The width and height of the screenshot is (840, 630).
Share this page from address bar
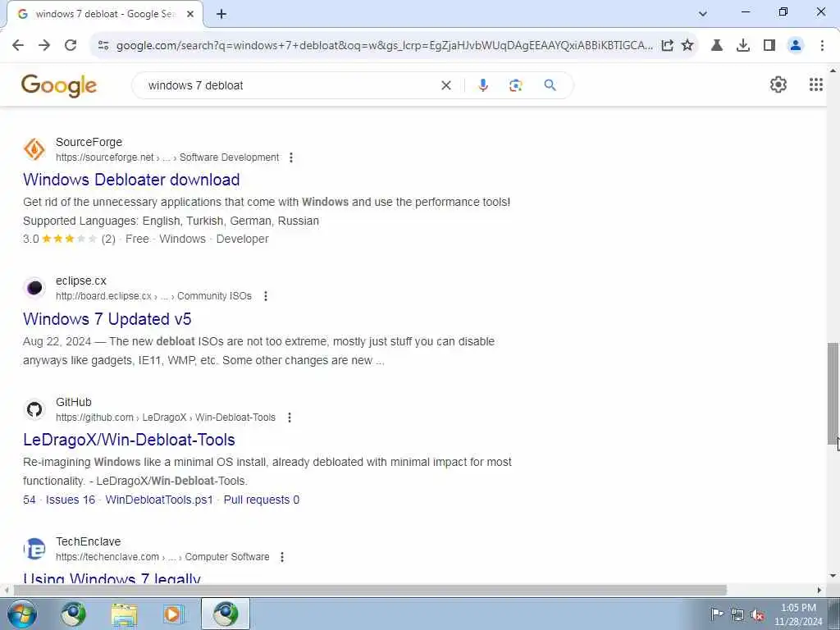(667, 45)
